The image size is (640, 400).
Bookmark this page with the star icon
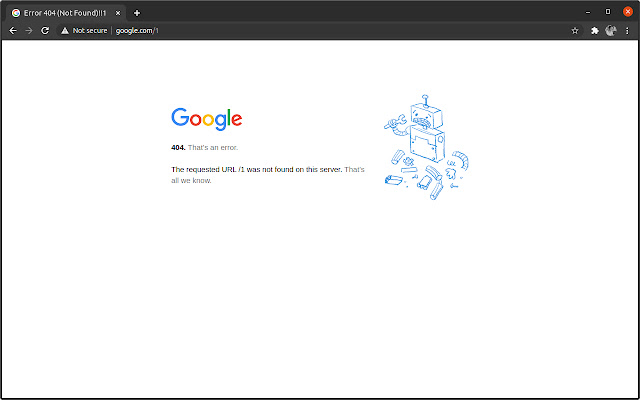click(x=575, y=31)
